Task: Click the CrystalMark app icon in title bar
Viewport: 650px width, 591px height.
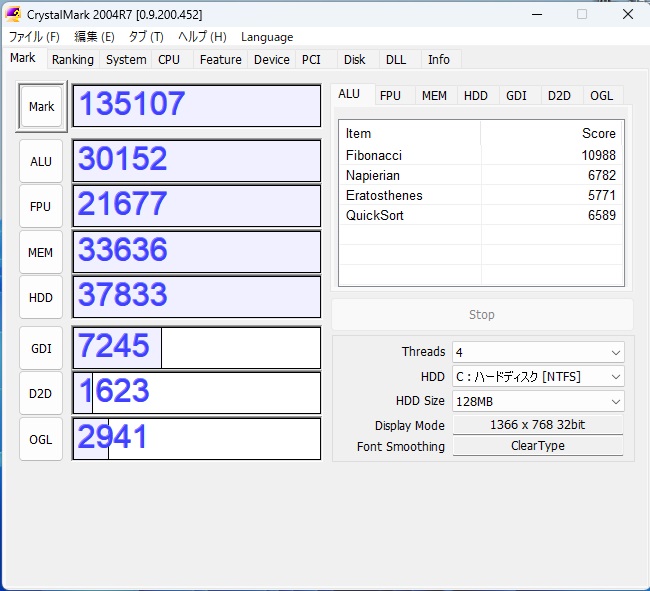Action: [x=13, y=15]
